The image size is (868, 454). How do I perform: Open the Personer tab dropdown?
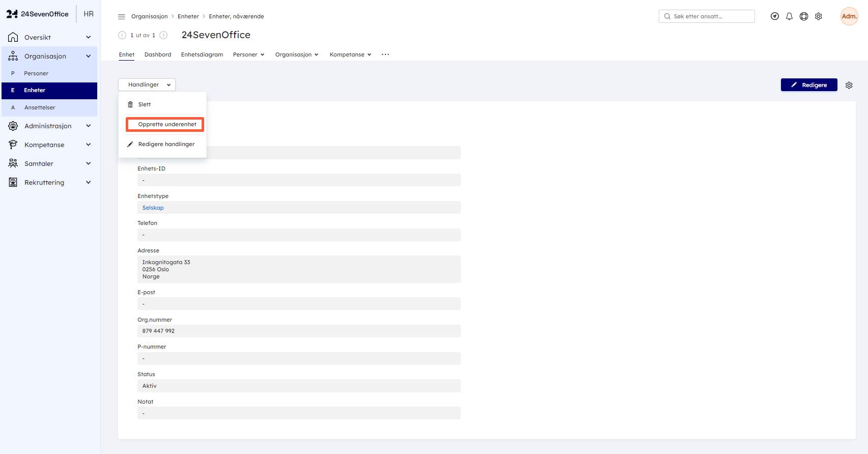(248, 54)
